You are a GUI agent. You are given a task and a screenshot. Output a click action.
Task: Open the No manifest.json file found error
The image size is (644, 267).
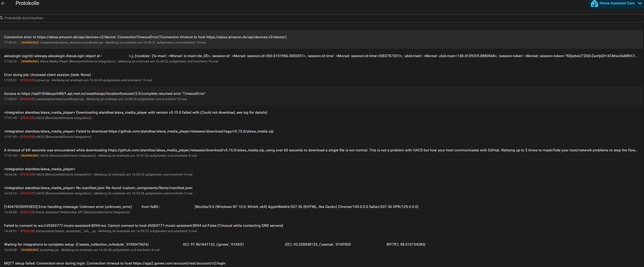tap(98, 190)
